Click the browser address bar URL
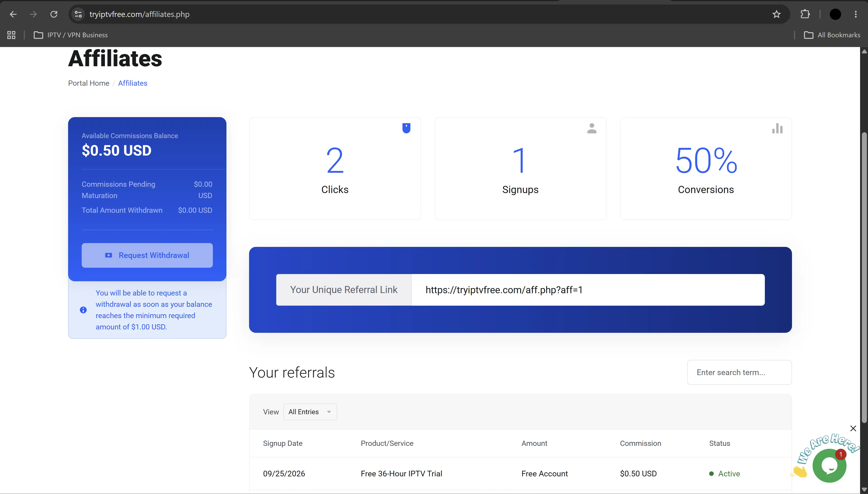Viewport: 868px width, 494px height. [x=139, y=14]
